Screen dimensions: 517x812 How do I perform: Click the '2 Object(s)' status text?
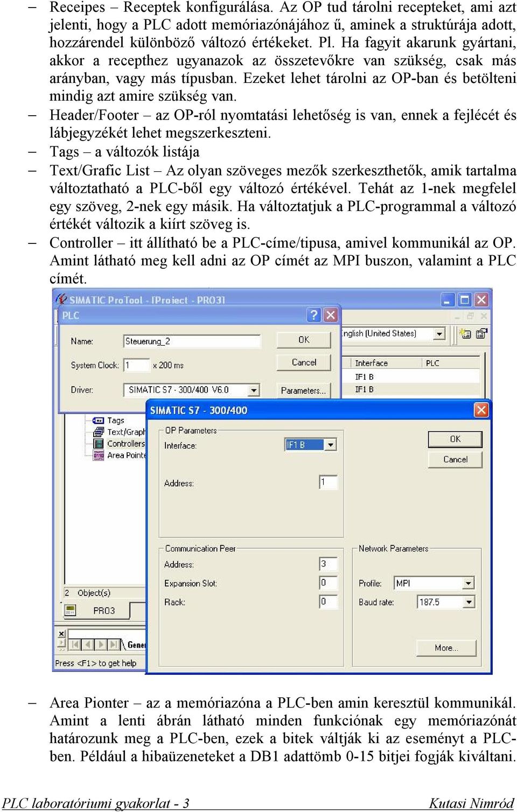click(88, 592)
